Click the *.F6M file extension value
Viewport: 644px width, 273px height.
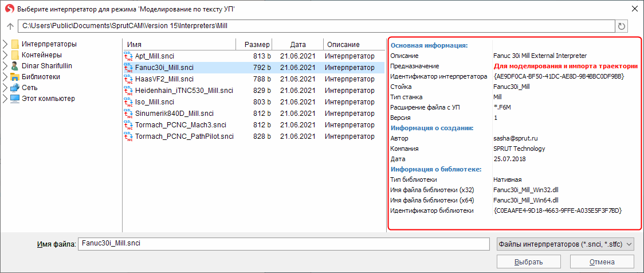[502, 107]
